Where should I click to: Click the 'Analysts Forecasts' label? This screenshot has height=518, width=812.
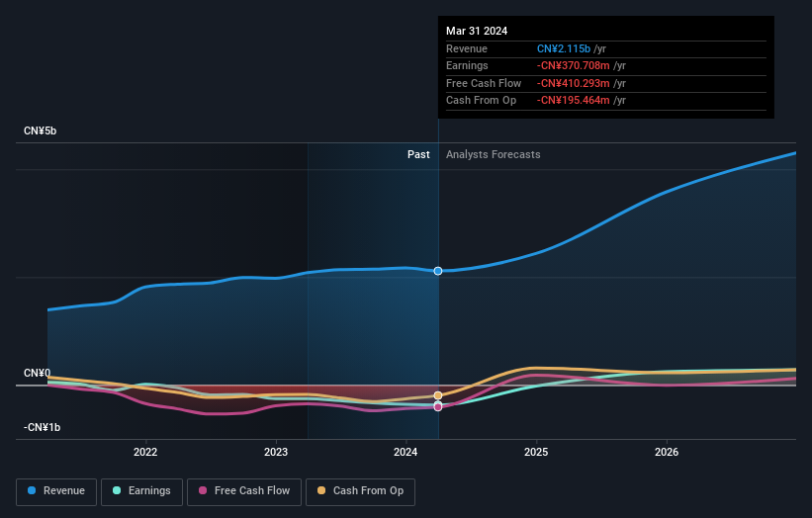[x=493, y=155]
